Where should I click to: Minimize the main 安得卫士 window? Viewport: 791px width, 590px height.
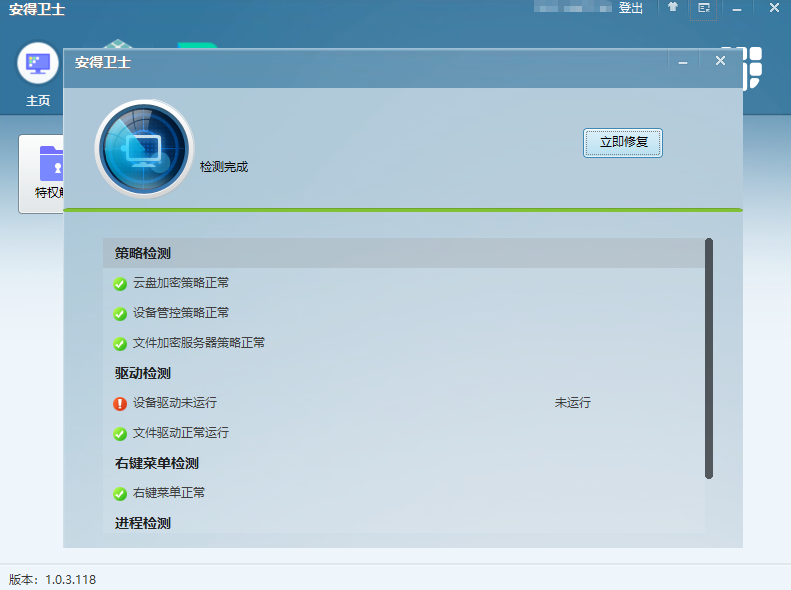[737, 9]
